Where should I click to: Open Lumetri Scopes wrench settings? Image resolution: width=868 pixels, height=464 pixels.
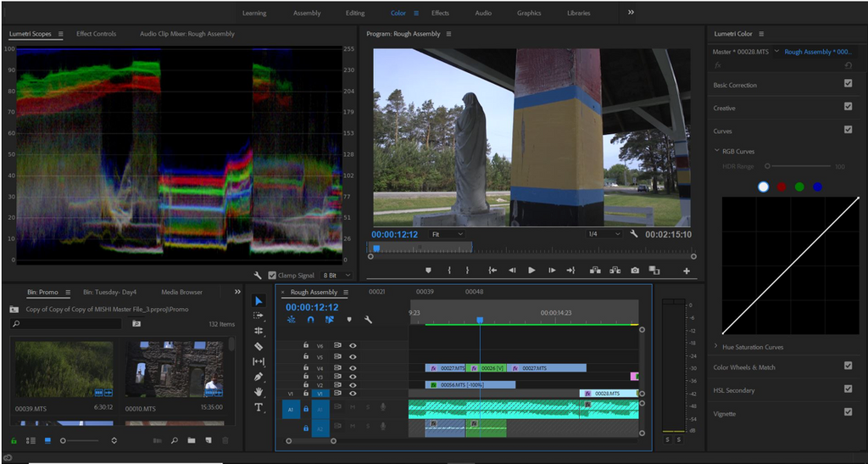(x=258, y=275)
